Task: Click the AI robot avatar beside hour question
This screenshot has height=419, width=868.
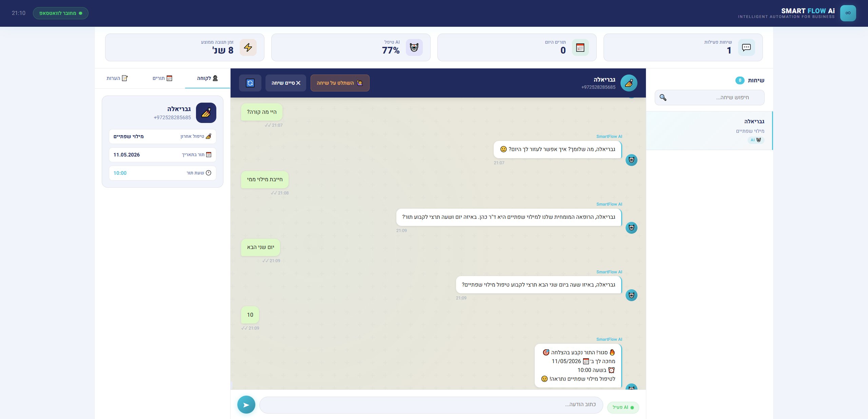Action: point(631,295)
